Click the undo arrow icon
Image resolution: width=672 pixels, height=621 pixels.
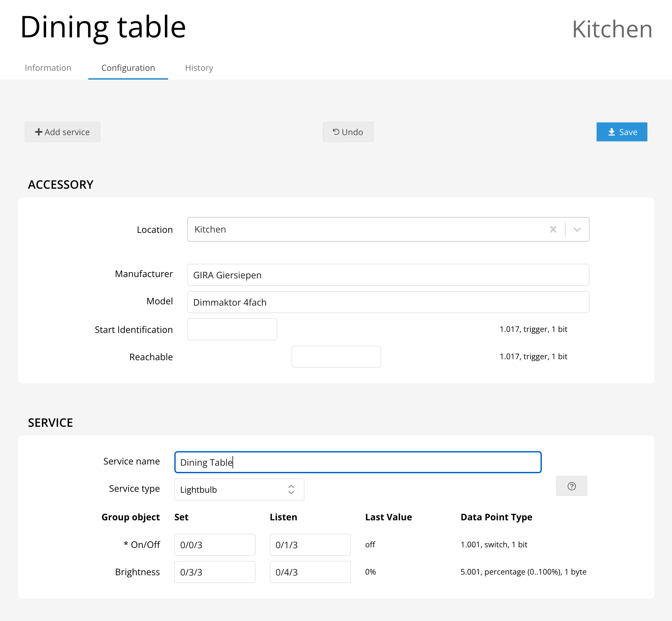pyautogui.click(x=336, y=132)
